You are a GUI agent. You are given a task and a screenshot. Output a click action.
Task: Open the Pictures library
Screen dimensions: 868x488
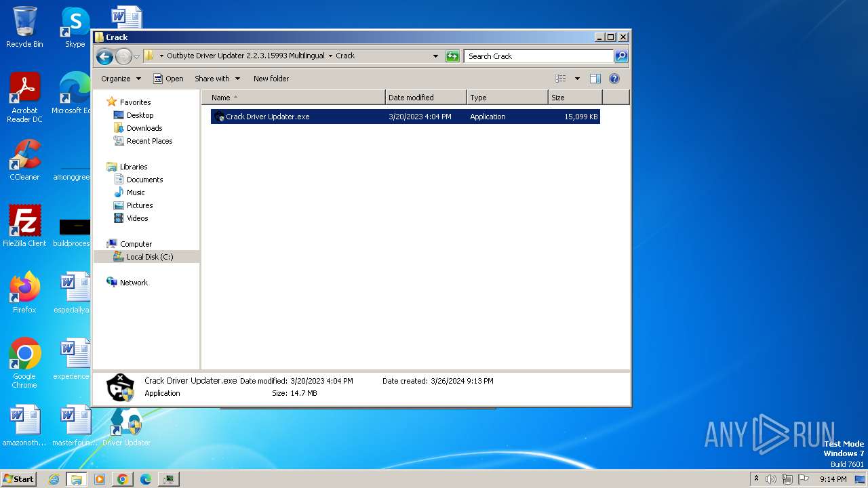pos(140,205)
